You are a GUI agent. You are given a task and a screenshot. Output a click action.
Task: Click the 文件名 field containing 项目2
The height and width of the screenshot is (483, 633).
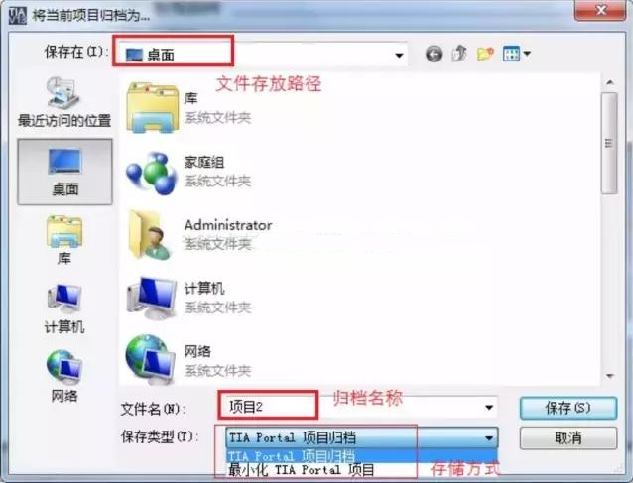pyautogui.click(x=357, y=407)
